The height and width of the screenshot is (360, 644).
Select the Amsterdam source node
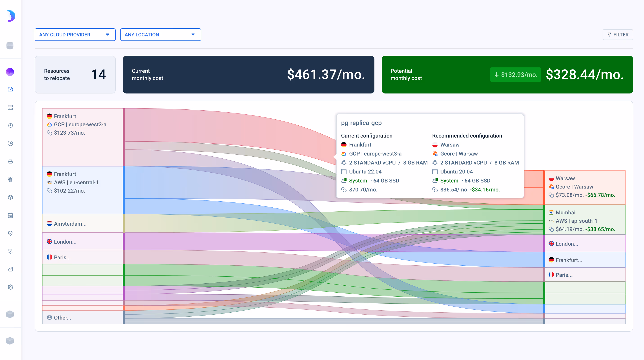pyautogui.click(x=83, y=223)
